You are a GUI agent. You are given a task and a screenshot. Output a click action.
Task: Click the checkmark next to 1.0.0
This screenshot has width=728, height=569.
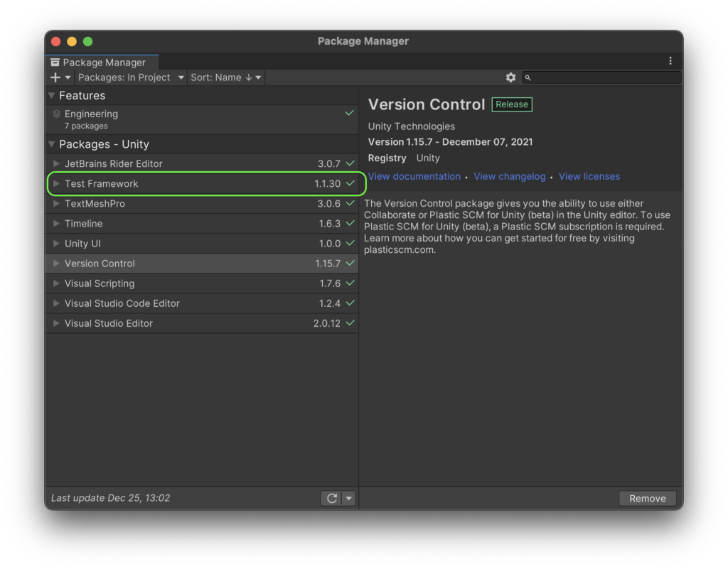350,243
